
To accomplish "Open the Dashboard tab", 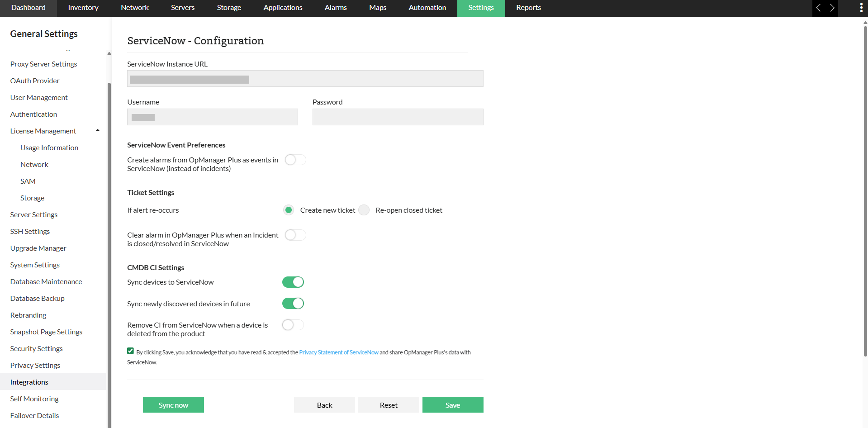I will pos(28,8).
